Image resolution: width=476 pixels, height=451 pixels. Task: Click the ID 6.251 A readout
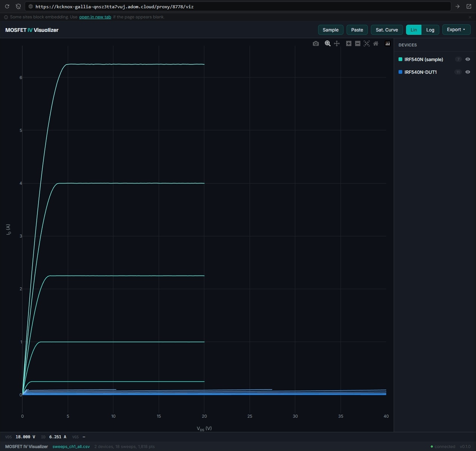coord(54,437)
